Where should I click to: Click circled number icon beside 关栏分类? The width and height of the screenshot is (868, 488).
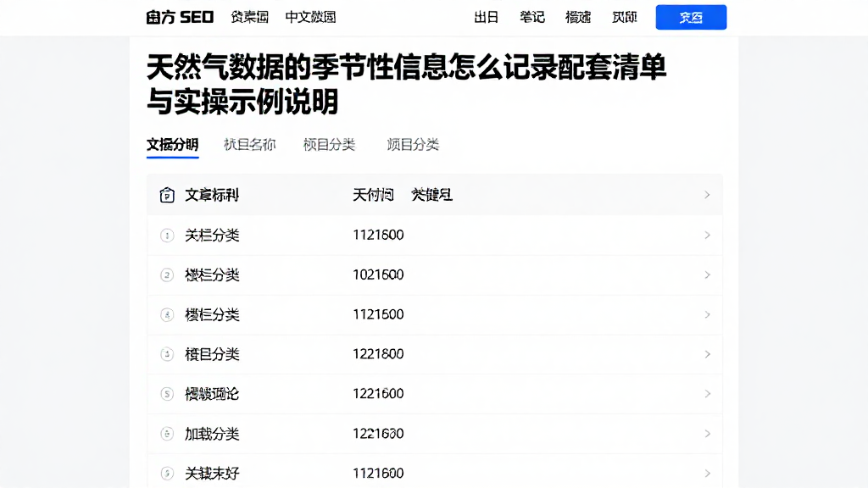click(x=167, y=236)
